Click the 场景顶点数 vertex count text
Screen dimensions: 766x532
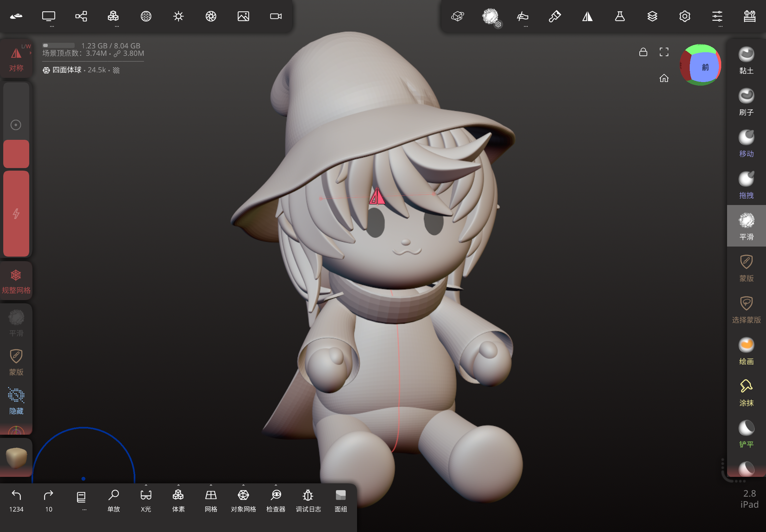click(x=93, y=53)
